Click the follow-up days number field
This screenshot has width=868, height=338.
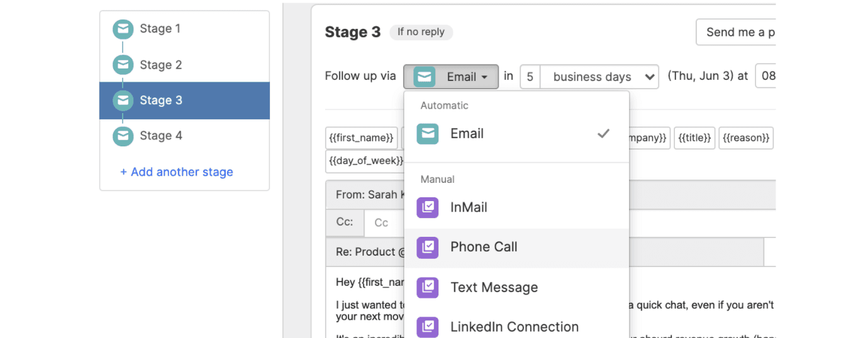530,77
